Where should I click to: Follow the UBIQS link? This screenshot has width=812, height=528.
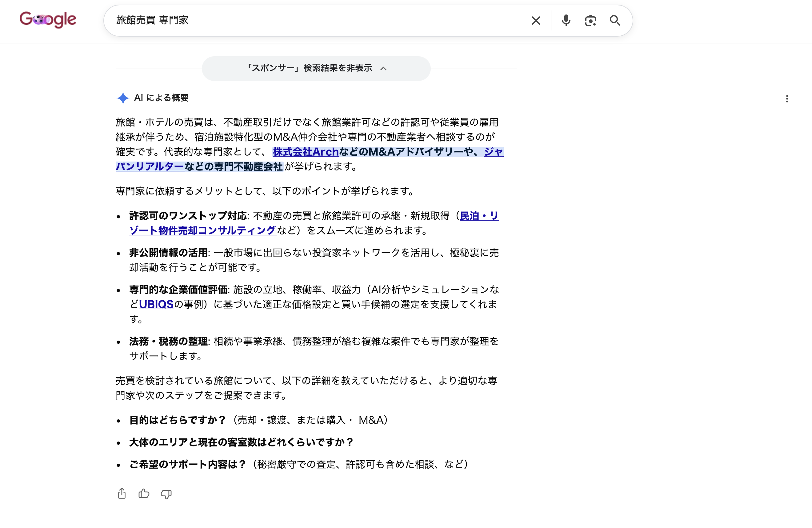[156, 304]
